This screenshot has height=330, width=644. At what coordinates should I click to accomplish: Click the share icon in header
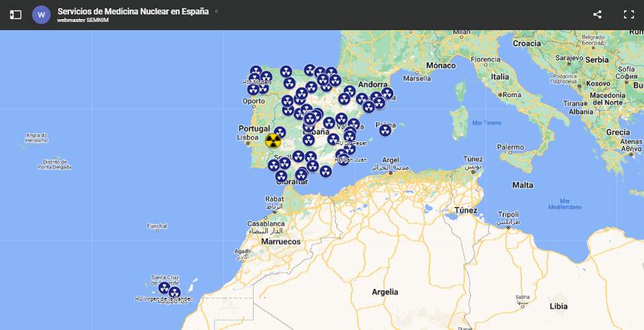597,14
